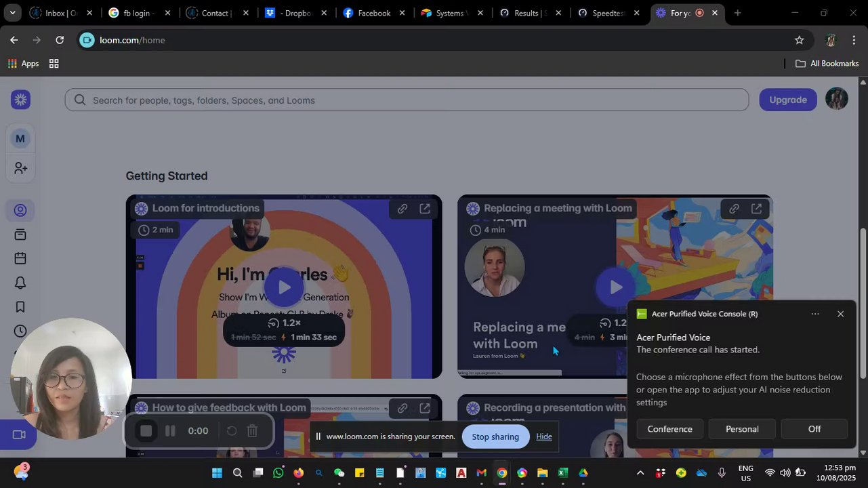
Task: Open All Bookmarks folder
Action: pyautogui.click(x=827, y=63)
